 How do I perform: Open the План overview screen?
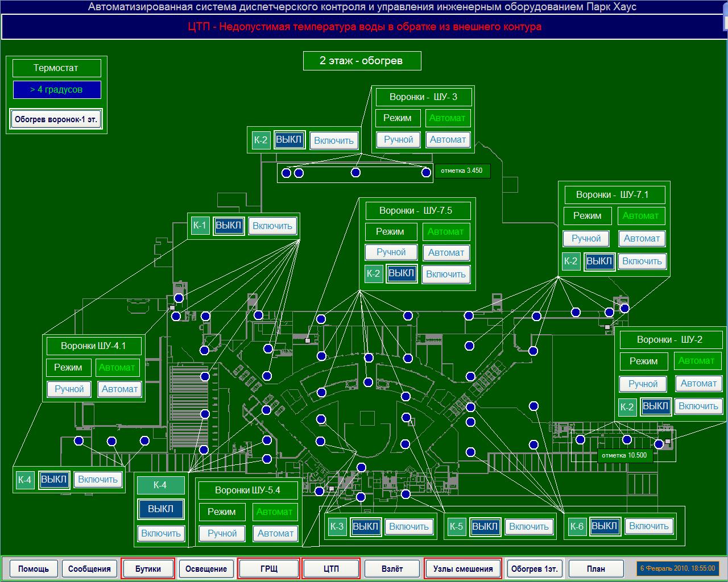(595, 568)
